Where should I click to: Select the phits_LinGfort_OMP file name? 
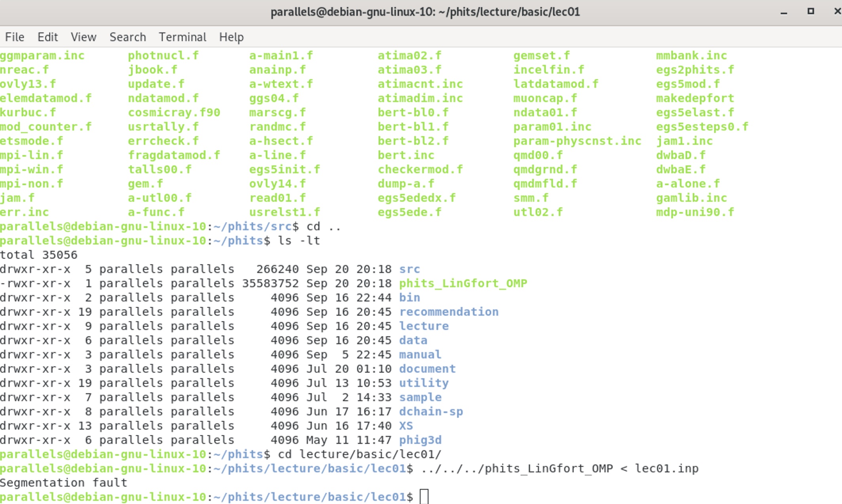tap(463, 283)
